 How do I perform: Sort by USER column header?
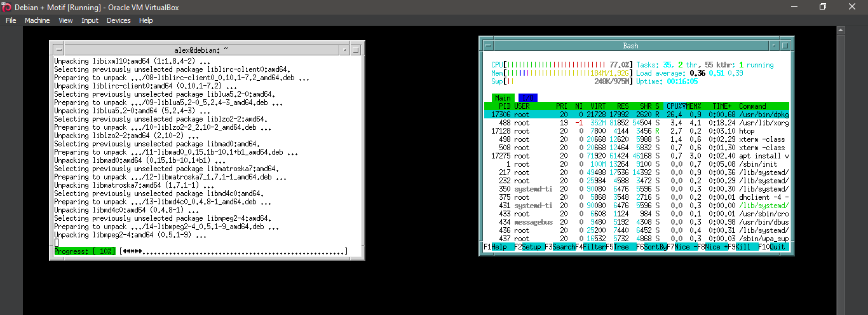pyautogui.click(x=522, y=106)
